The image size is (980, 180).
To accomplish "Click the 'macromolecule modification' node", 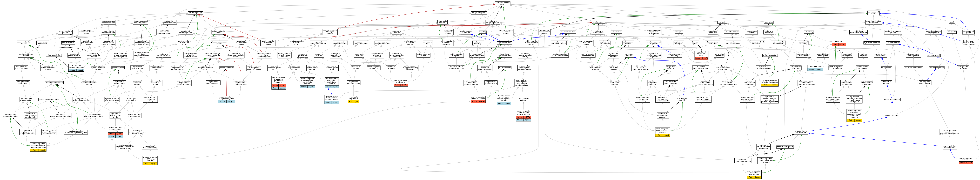I will (43, 43).
